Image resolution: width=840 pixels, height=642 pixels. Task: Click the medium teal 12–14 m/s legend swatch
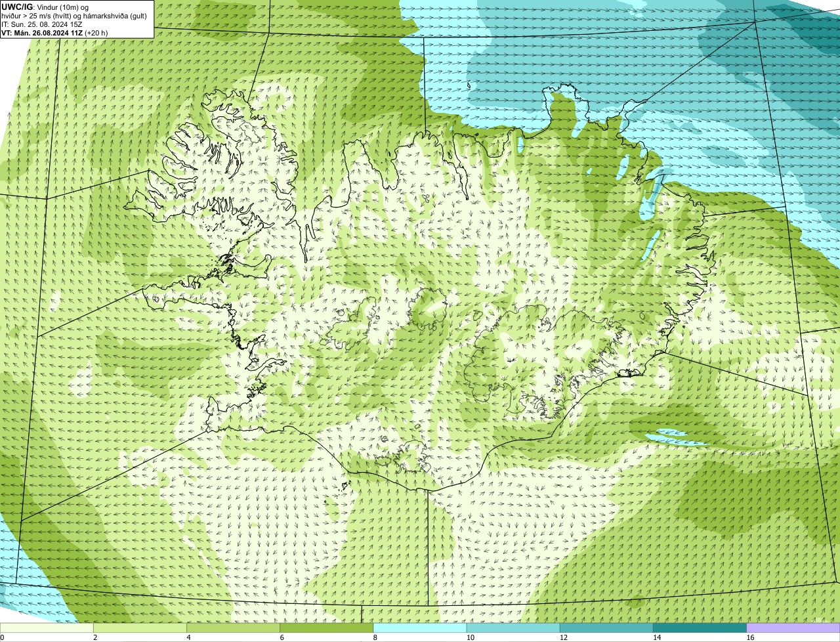pyautogui.click(x=606, y=628)
